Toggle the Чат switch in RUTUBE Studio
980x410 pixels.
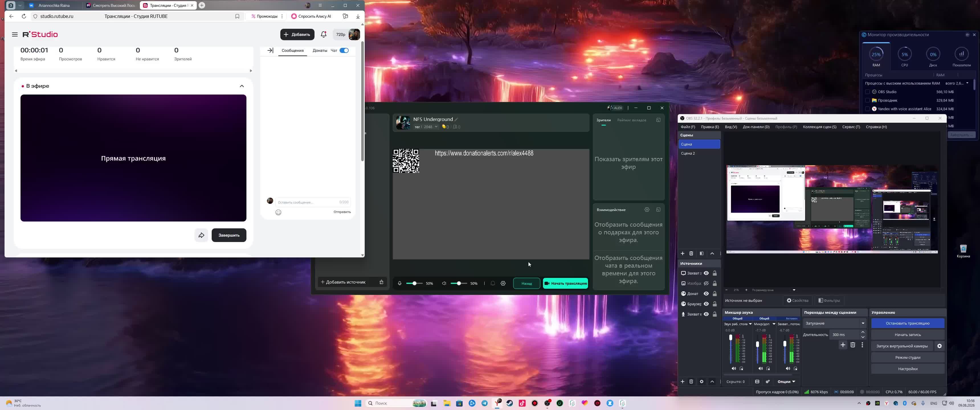(344, 50)
